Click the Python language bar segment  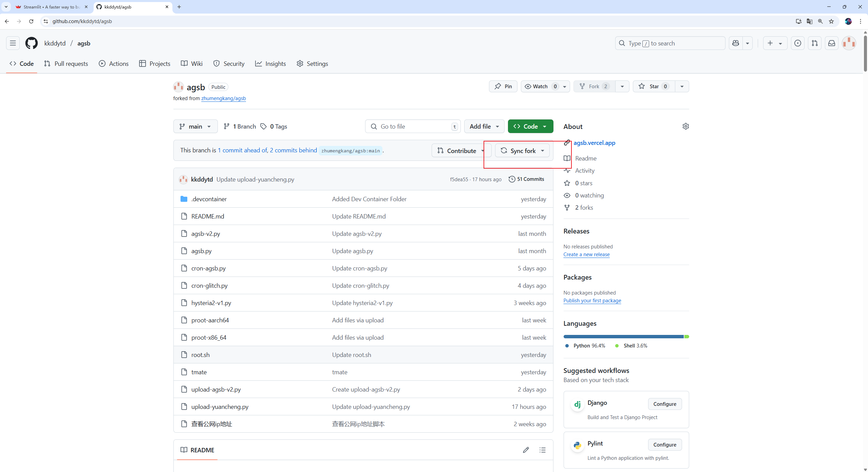tap(623, 337)
